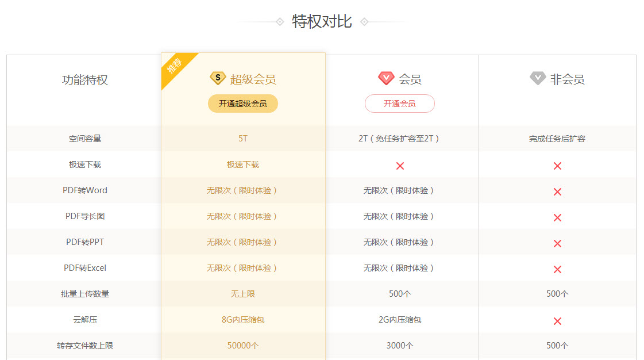
Task: Click the red X under 非会员 for PDF转Word
Action: click(557, 192)
